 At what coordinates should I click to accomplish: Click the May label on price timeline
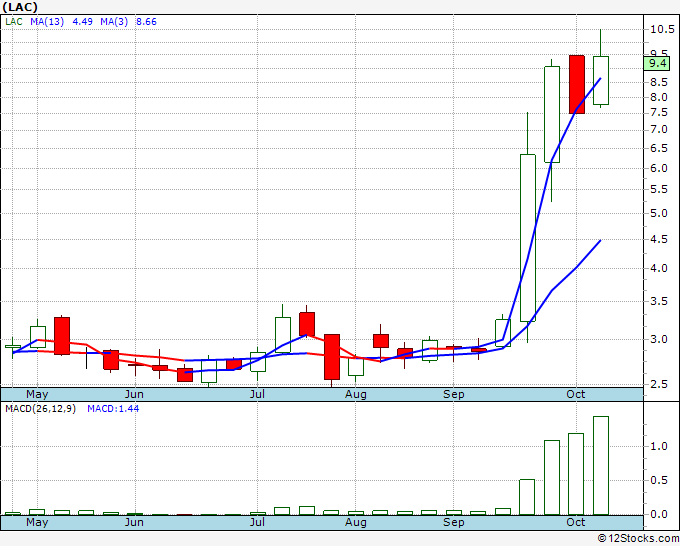(x=37, y=394)
